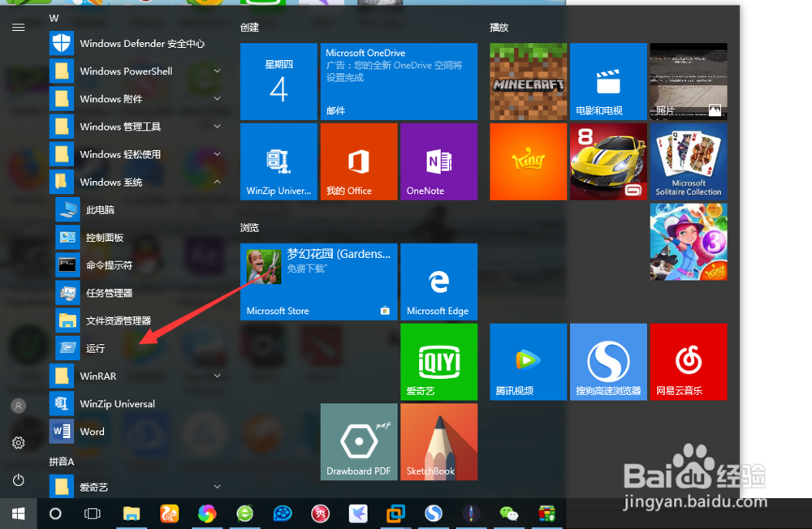Viewport: 812px width, 529px height.
Task: Open the orange King game tile
Action: [529, 161]
